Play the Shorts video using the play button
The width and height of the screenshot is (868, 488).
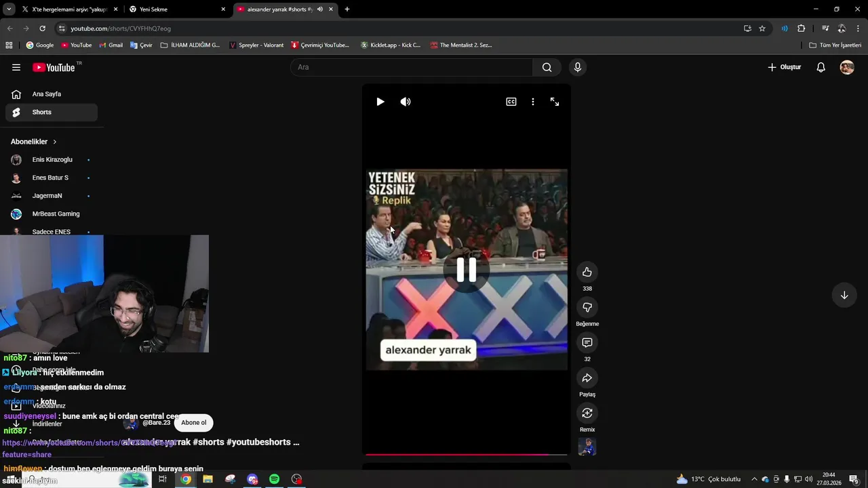coord(380,102)
